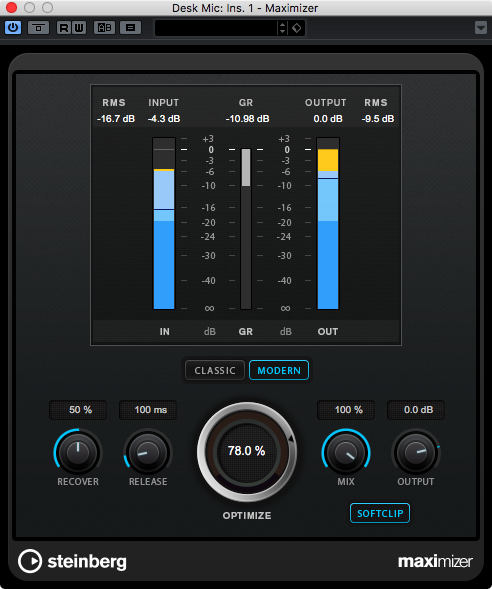
Task: Click the maximizer plugin name logo
Action: click(x=435, y=562)
